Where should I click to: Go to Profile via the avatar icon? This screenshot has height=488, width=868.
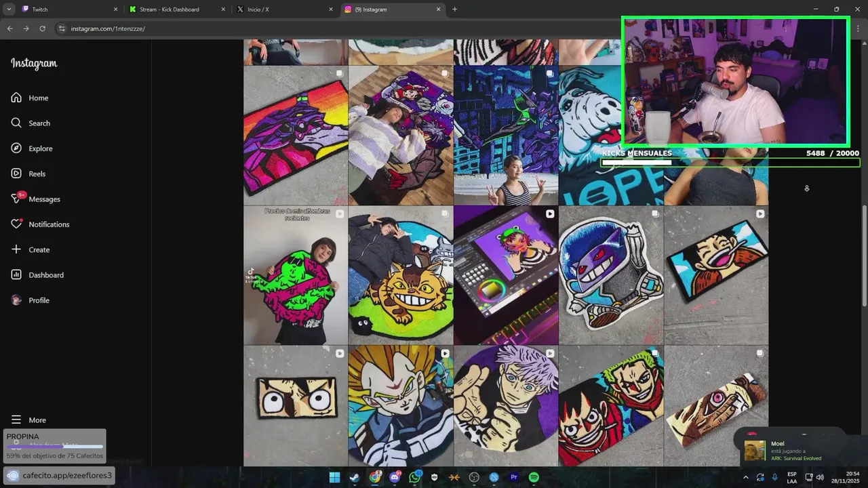pyautogui.click(x=17, y=300)
